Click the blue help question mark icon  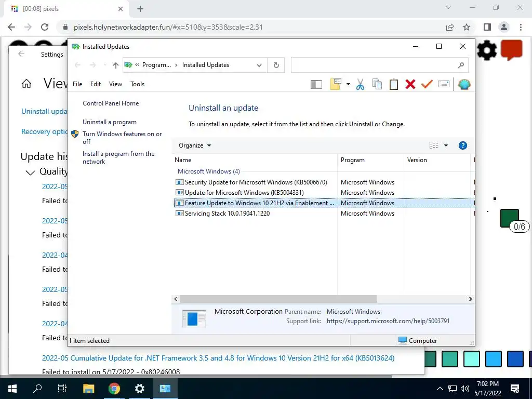tap(462, 145)
